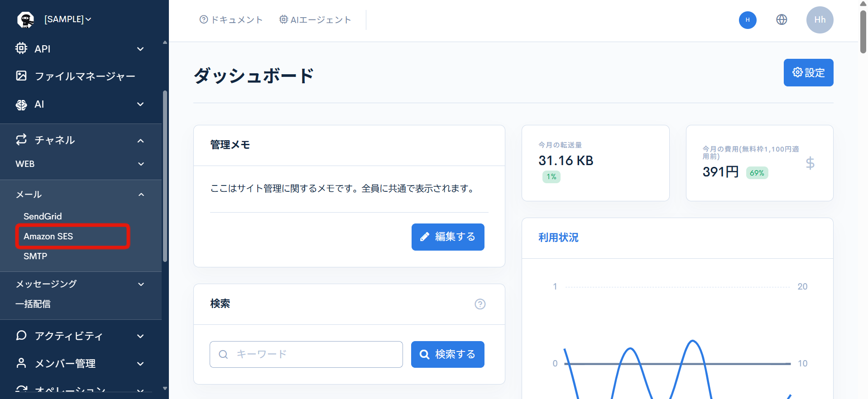This screenshot has height=399, width=868.
Task: Click the チャネル repeat arrows icon
Action: pyautogui.click(x=21, y=139)
